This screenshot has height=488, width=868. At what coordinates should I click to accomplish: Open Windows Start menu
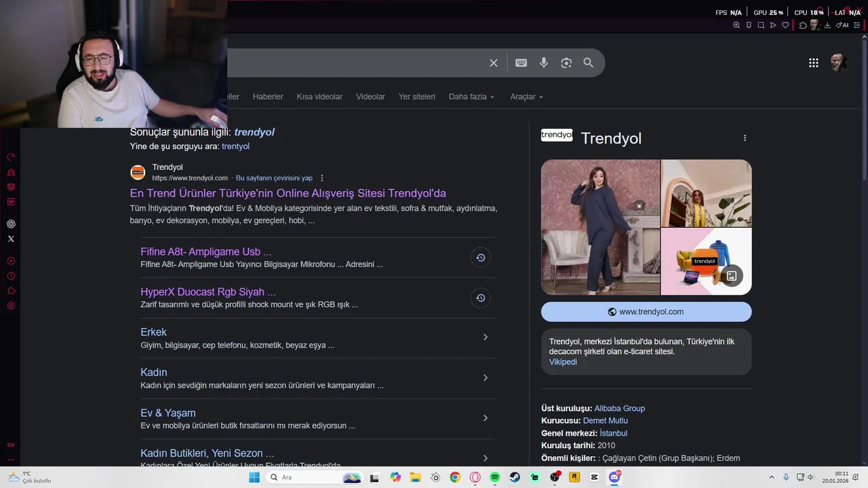click(x=254, y=477)
